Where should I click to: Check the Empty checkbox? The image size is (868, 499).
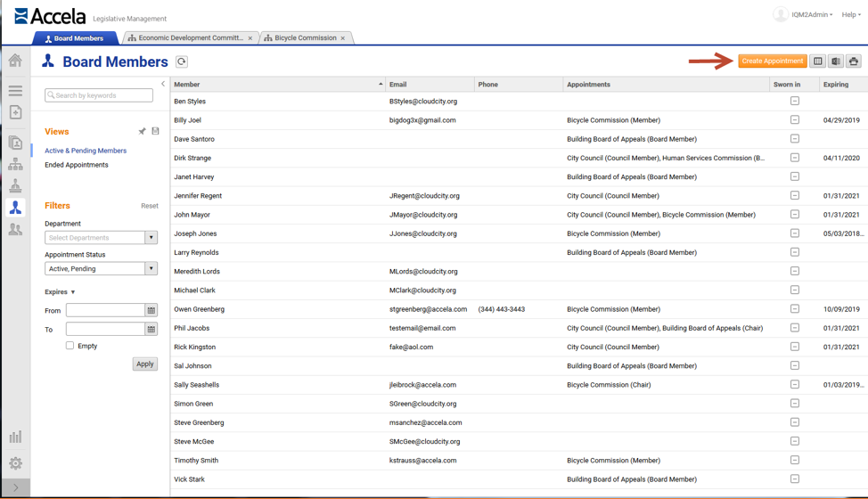pos(70,345)
